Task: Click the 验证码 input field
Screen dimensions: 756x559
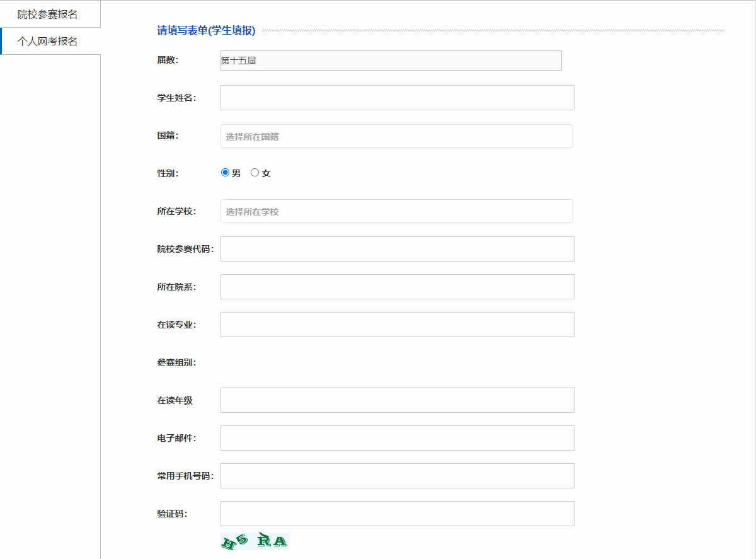Action: (x=398, y=514)
